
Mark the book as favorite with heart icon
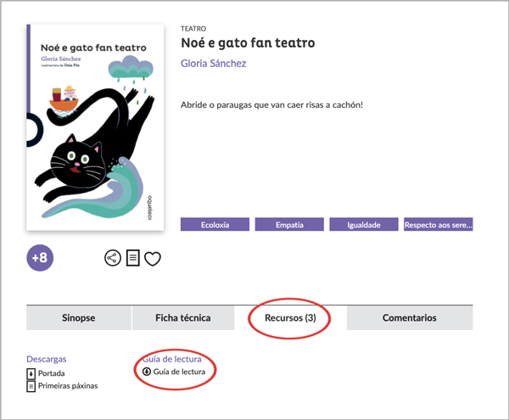point(153,259)
